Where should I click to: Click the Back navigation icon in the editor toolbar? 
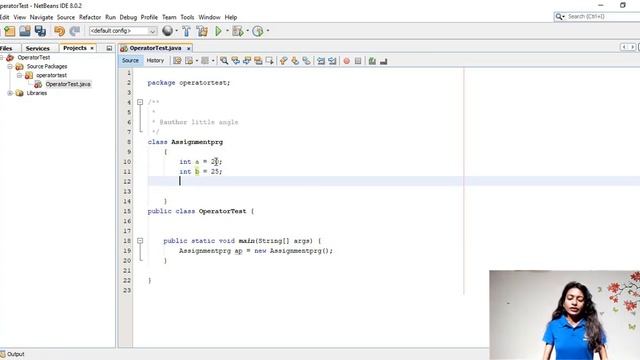coord(189,61)
